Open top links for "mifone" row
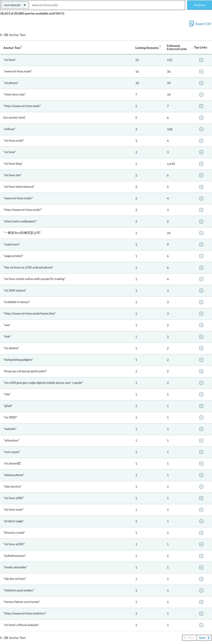 (201, 129)
